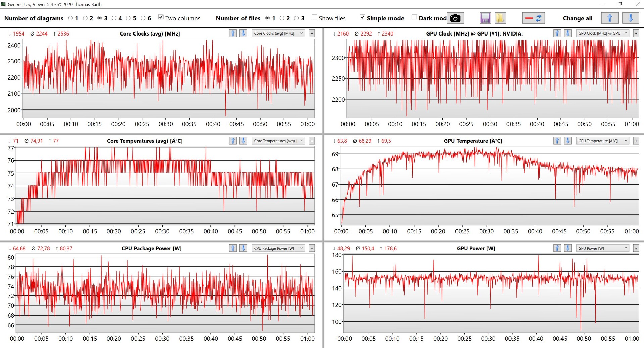This screenshot has width=644, height=348.
Task: Click plus button on Core Temperatures diagram
Action: pyautogui.click(x=312, y=141)
